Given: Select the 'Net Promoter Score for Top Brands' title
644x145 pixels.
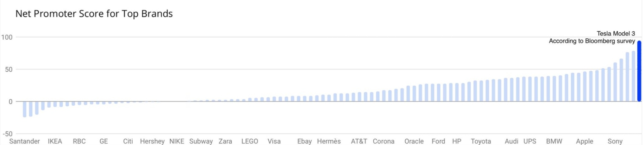Looking at the screenshot, I should click(x=94, y=14).
